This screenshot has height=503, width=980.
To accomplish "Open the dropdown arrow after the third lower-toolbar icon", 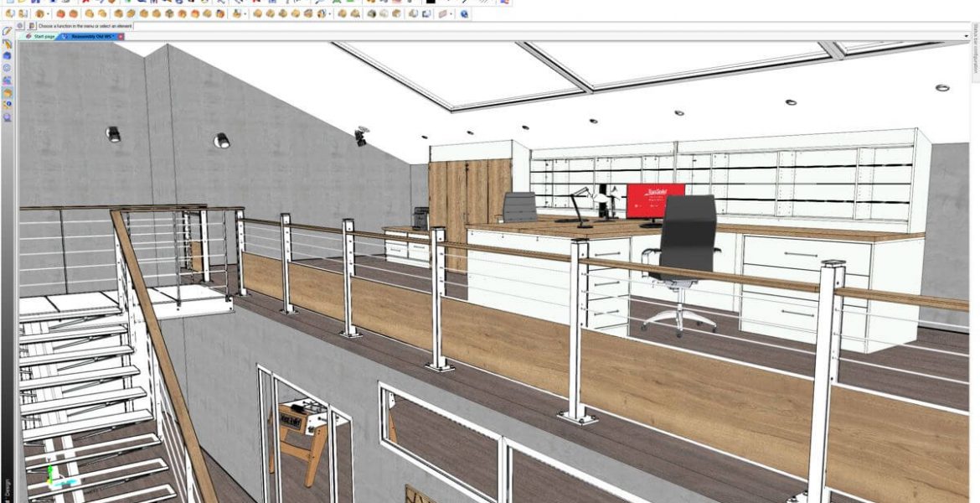I will pos(47,14).
